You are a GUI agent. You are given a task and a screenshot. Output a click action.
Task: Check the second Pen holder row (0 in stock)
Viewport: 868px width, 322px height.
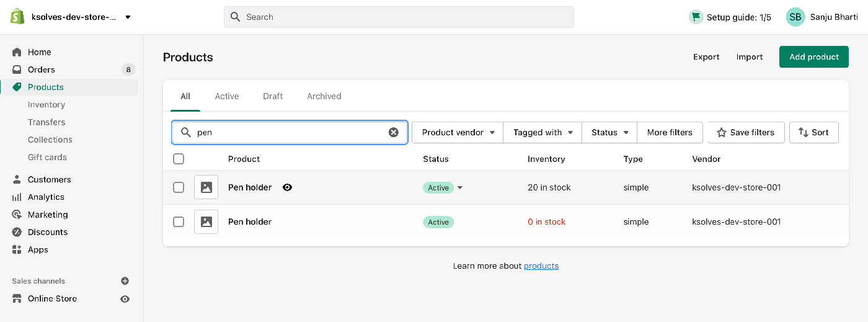pos(179,221)
